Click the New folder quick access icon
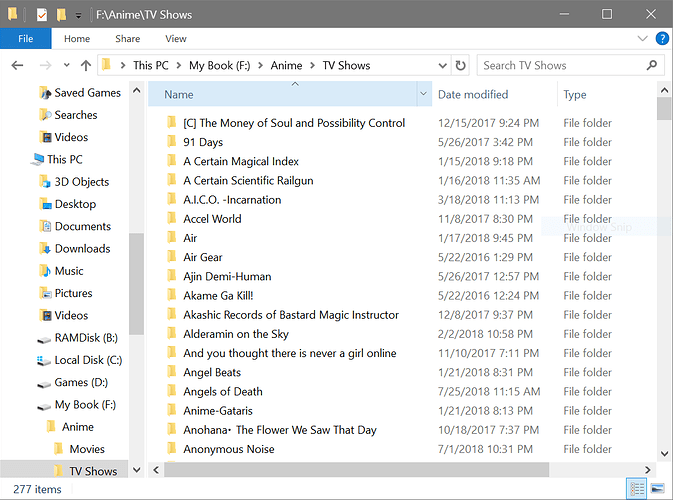 61,15
